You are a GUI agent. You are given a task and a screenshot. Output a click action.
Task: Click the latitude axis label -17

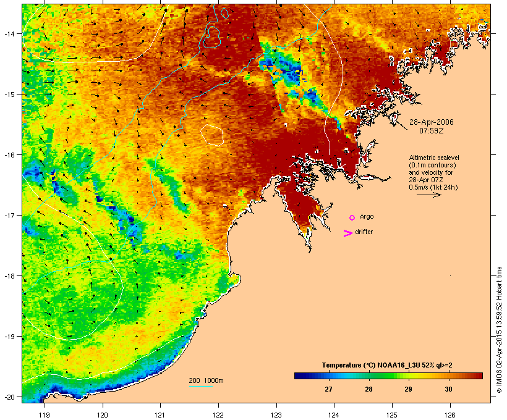(9, 215)
